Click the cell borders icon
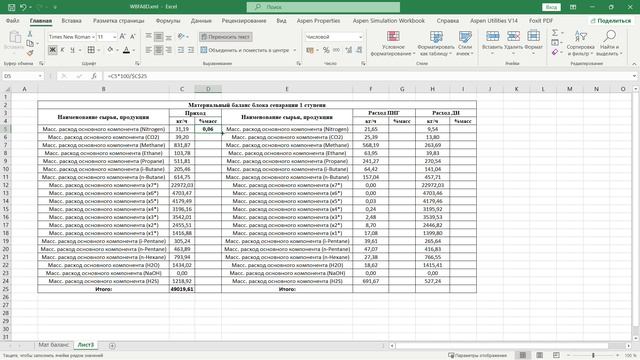 point(91,50)
